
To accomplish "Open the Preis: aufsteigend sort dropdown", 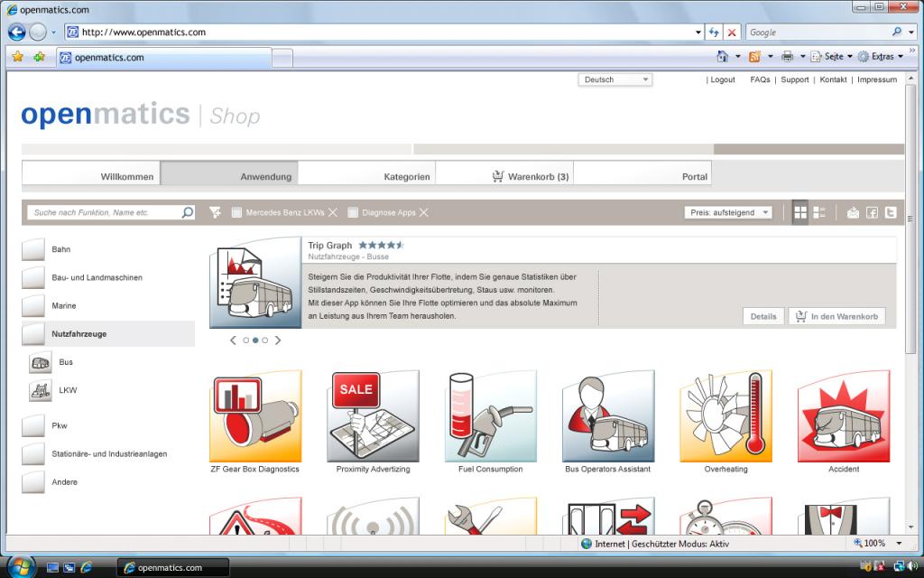I will click(728, 212).
